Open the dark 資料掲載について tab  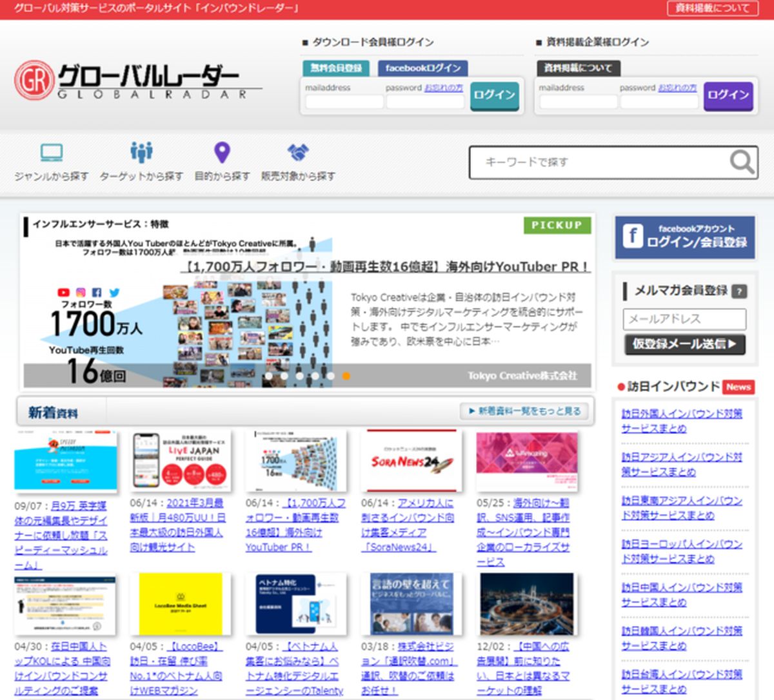click(578, 68)
